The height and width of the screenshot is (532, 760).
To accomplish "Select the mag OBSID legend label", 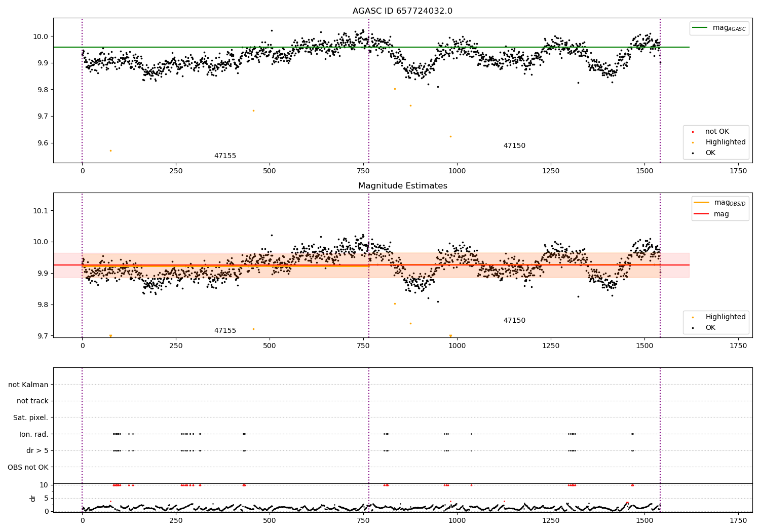I will click(730, 203).
